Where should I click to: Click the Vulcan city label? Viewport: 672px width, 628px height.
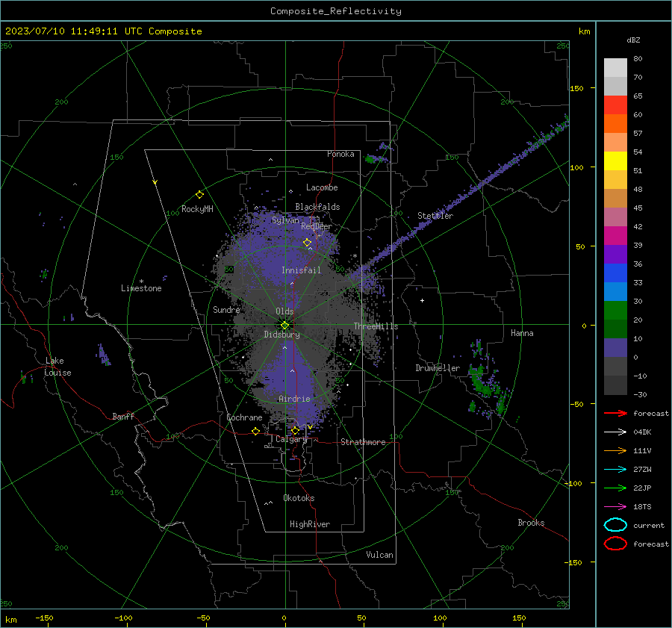tap(380, 555)
